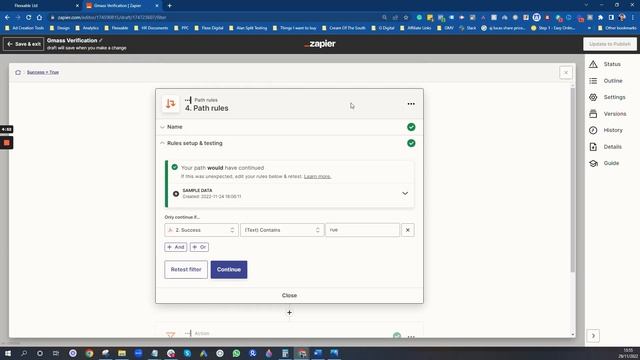640x360 pixels.
Task: Remove the filter rule with X
Action: [407, 230]
